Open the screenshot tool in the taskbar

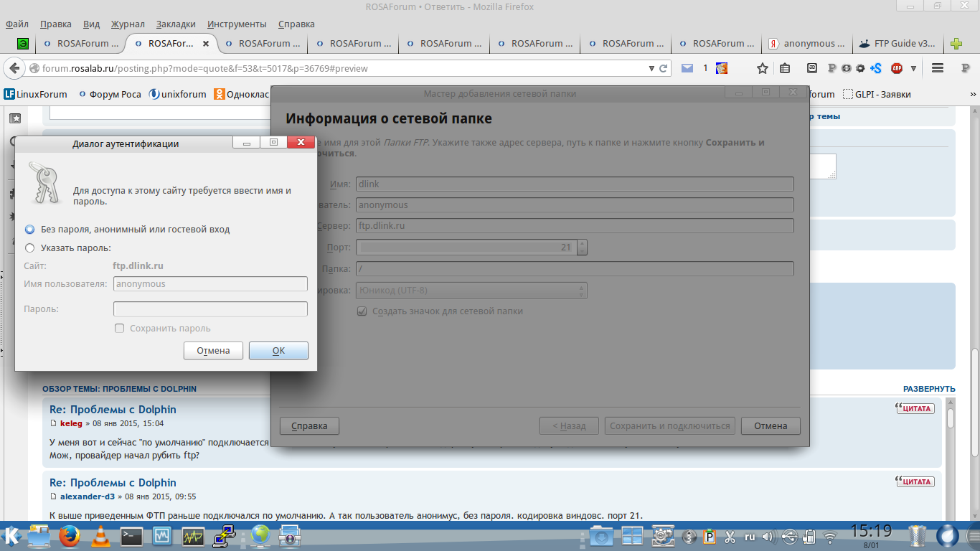290,535
